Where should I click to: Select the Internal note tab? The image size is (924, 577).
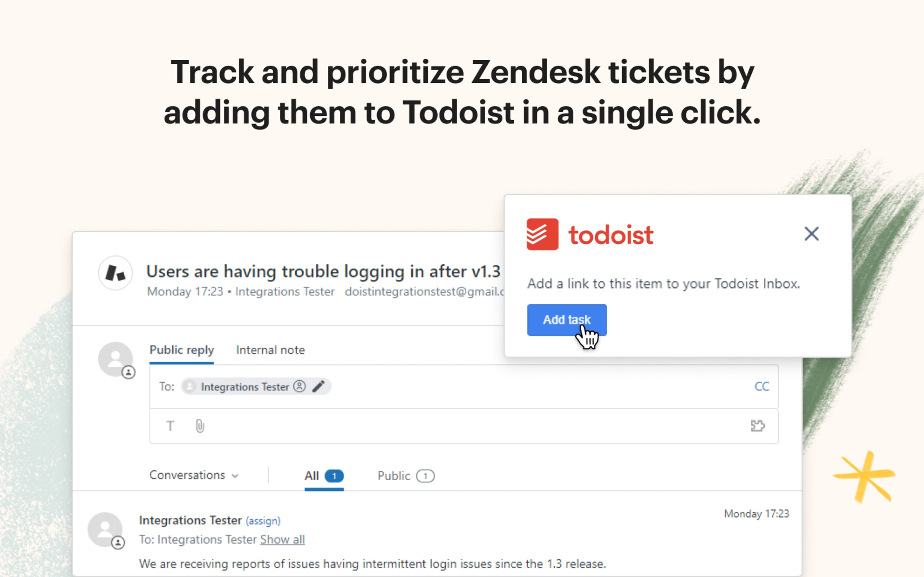click(271, 349)
